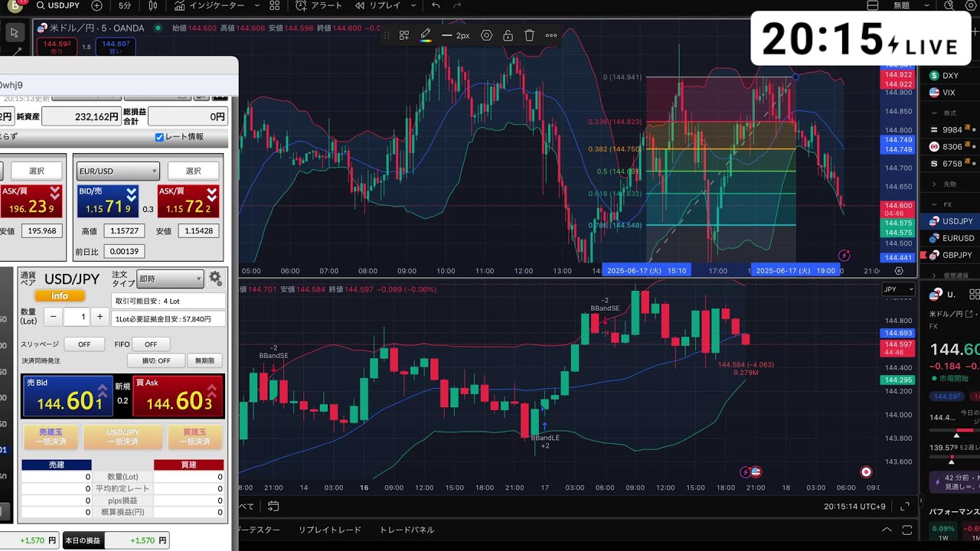The image size is (980, 551).
Task: Open drawing templates icon in floating toolbar
Action: 404,35
